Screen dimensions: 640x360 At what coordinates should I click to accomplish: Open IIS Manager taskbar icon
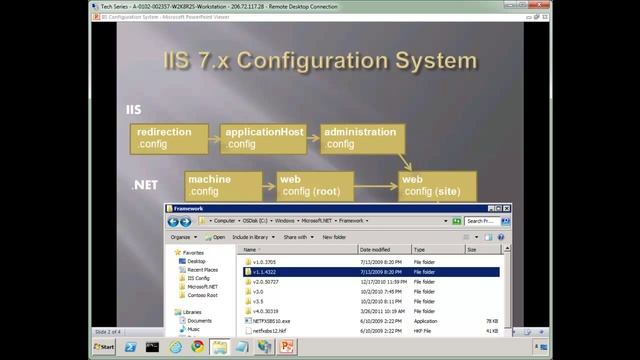tap(264, 347)
